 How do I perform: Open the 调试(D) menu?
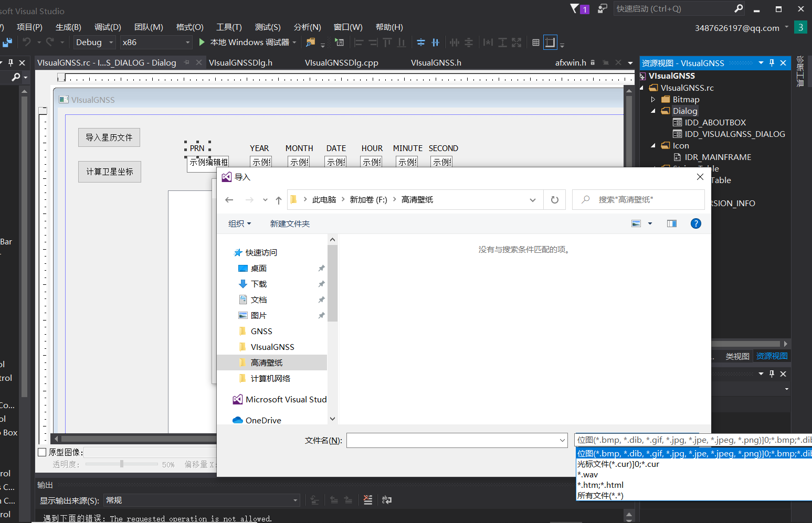click(108, 27)
